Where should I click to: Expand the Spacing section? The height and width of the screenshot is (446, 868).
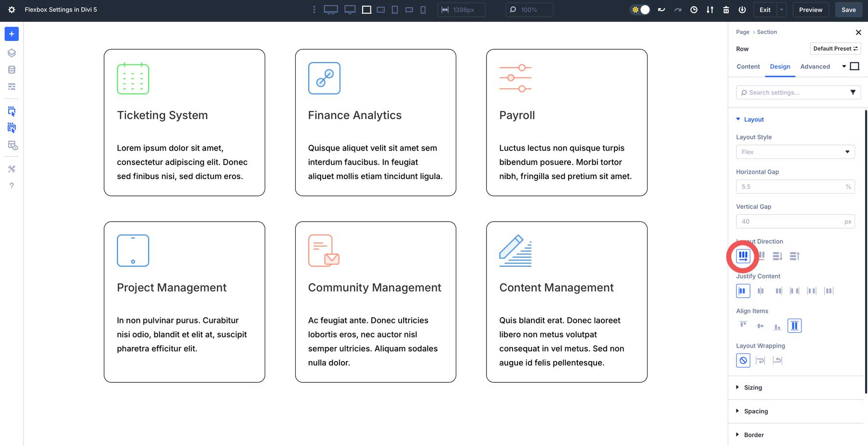[756, 411]
